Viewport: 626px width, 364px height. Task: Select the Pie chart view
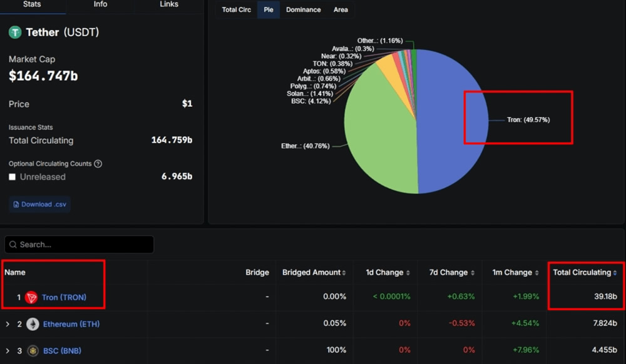pos(269,9)
